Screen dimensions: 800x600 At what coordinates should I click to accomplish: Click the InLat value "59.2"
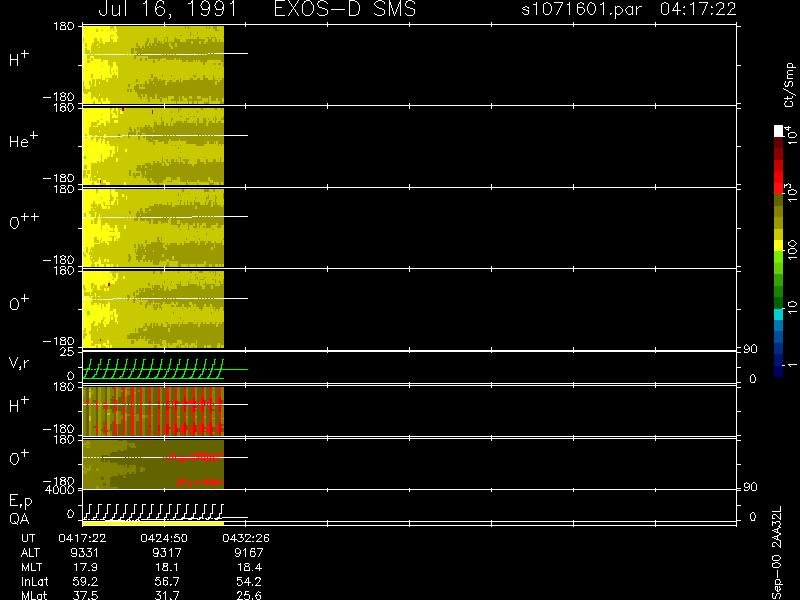(x=85, y=581)
